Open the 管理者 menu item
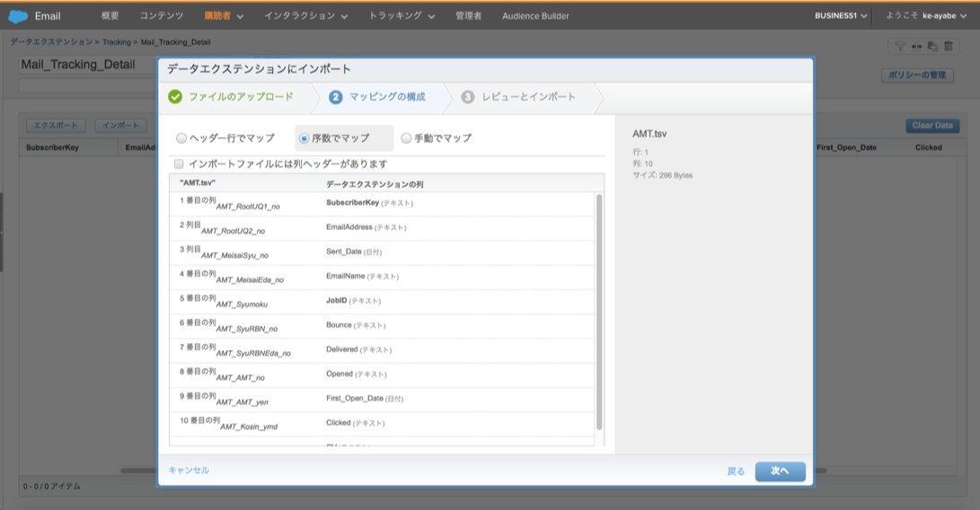 coord(468,15)
